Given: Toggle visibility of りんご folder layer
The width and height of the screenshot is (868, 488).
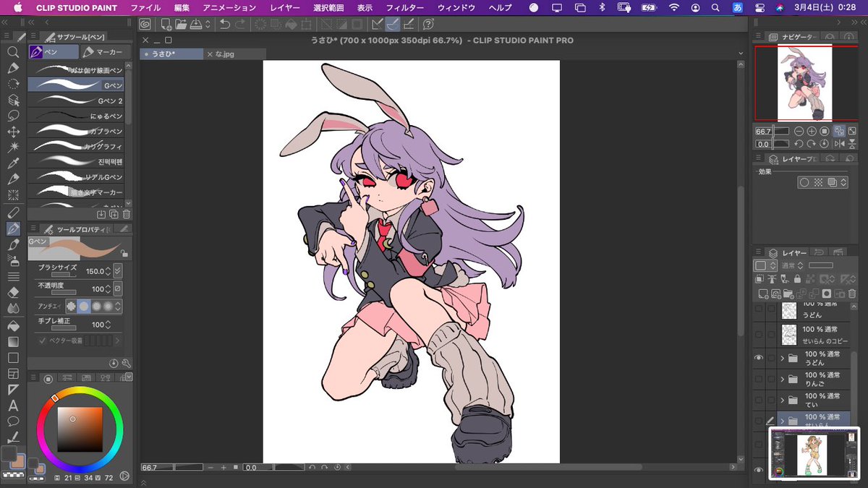Looking at the screenshot, I should pyautogui.click(x=759, y=379).
